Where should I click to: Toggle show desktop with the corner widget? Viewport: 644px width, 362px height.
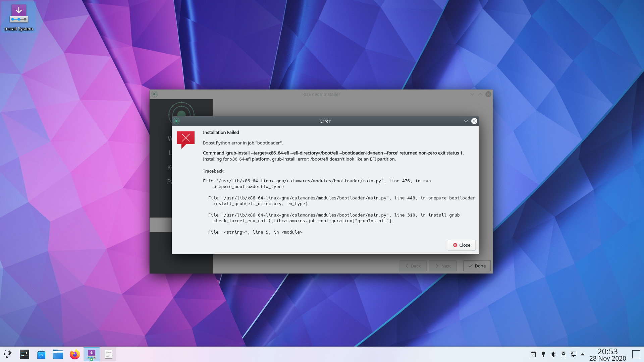click(x=636, y=354)
